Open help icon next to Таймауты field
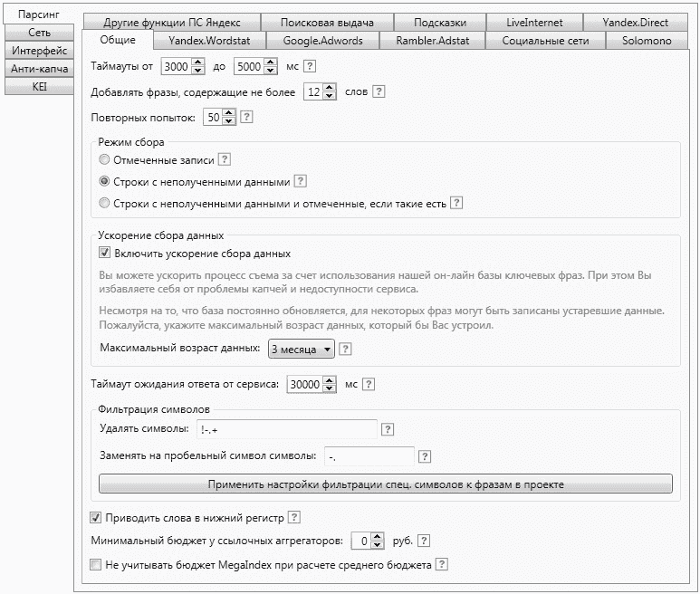Screen dimensions: 700x594 [310, 66]
